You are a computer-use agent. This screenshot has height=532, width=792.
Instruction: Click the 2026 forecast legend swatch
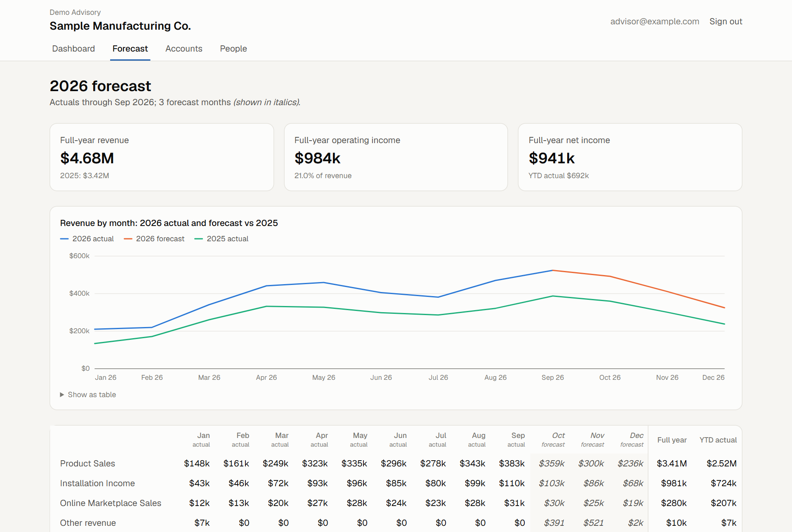[x=128, y=239]
